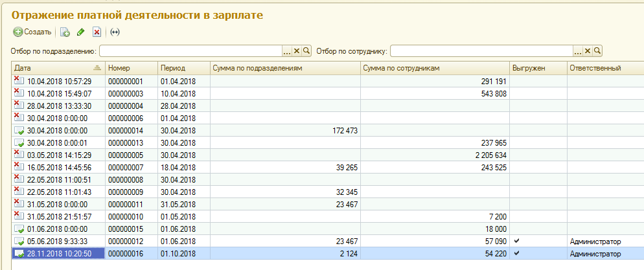Click document icon of row 31.05.2018 21:51:57

coord(19,216)
